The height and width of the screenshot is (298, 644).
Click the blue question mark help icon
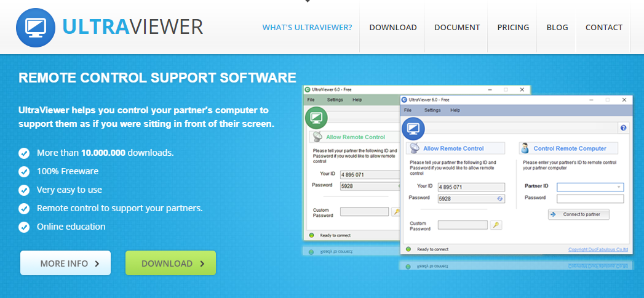(x=624, y=128)
